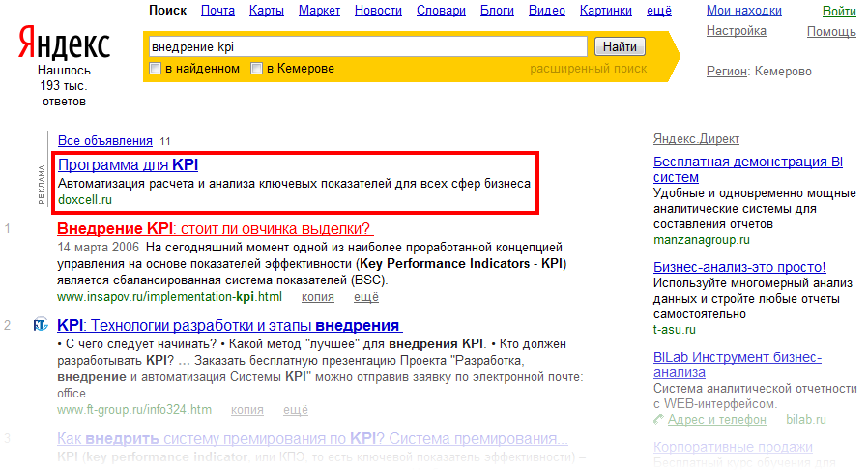
Task: Click the Войти login link
Action: [839, 11]
